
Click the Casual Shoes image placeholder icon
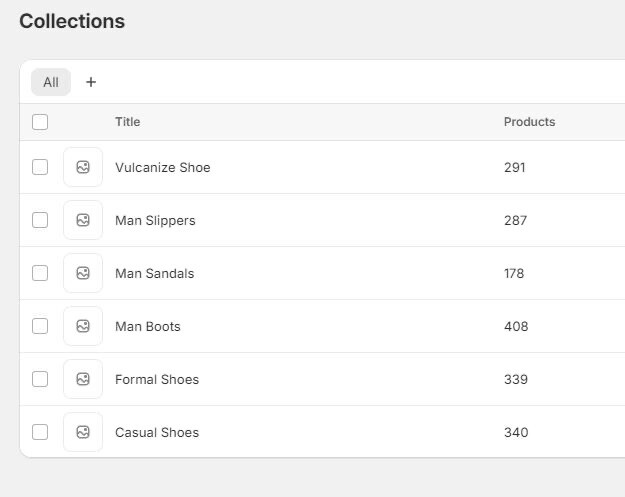coord(83,432)
